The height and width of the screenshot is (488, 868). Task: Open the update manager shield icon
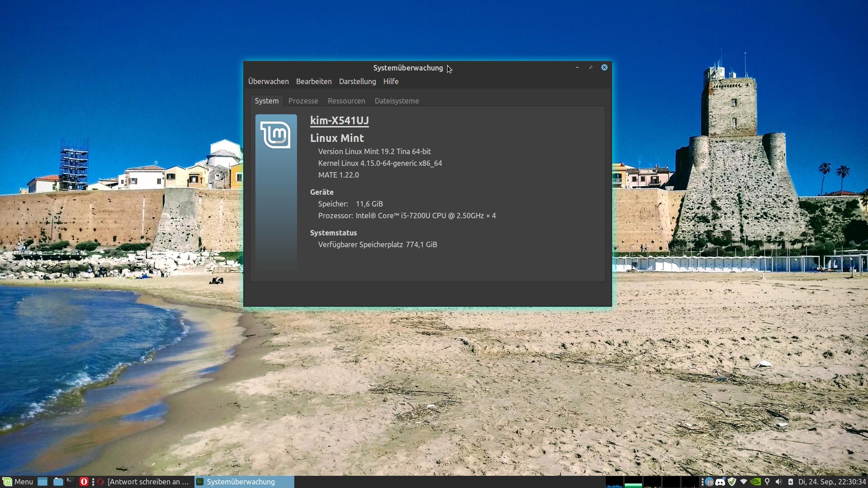coord(732,482)
